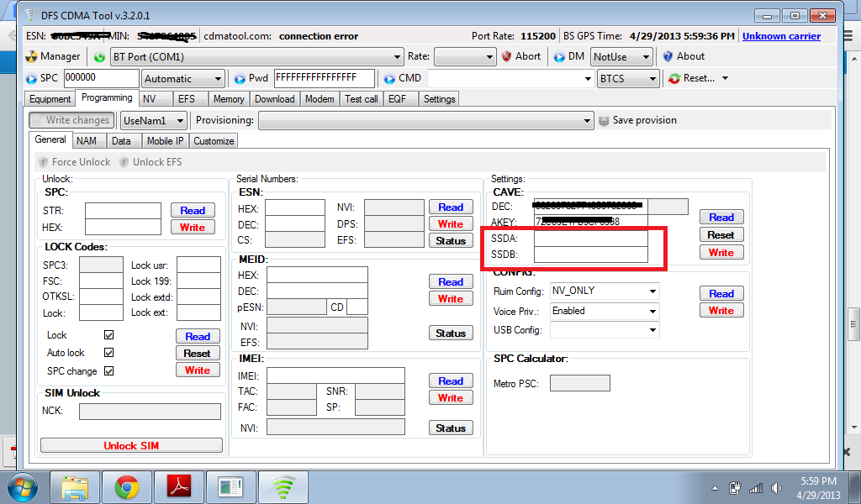Click Read in the SPC section
The width and height of the screenshot is (861, 504).
[x=193, y=211]
